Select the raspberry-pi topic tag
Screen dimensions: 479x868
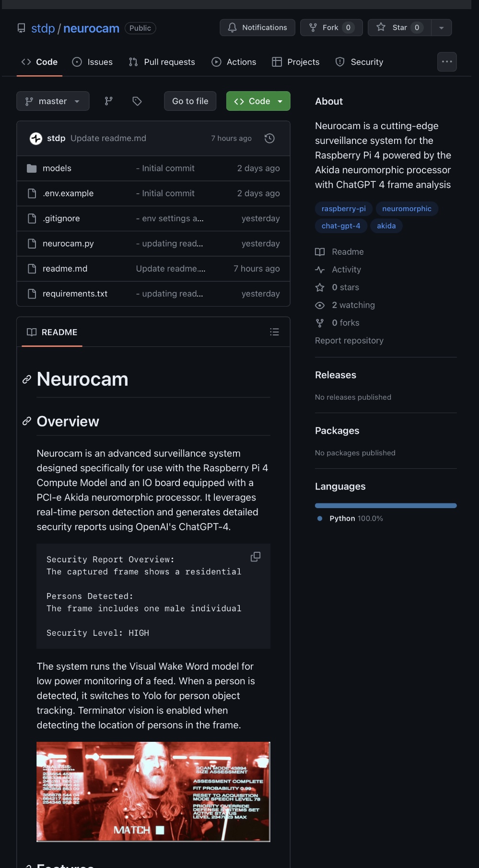(x=343, y=209)
